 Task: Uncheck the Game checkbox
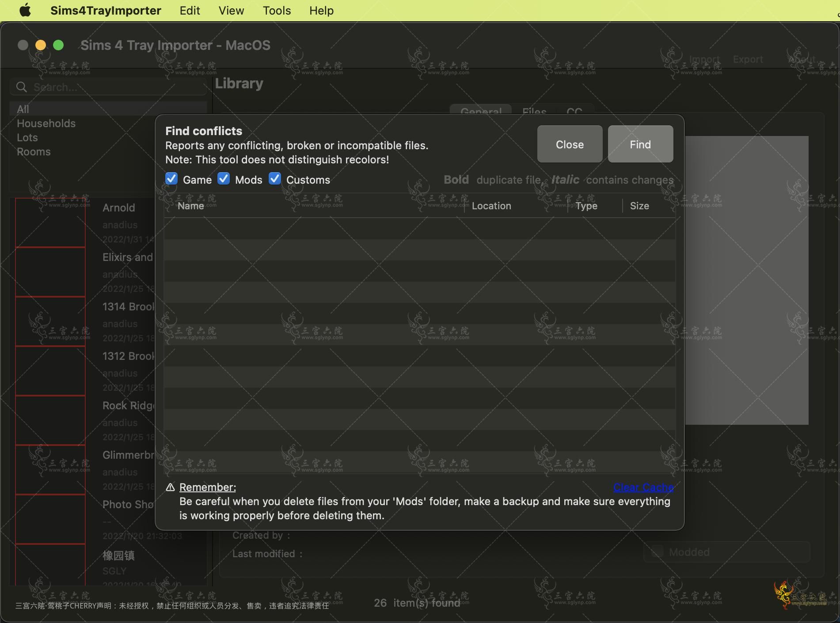tap(171, 178)
